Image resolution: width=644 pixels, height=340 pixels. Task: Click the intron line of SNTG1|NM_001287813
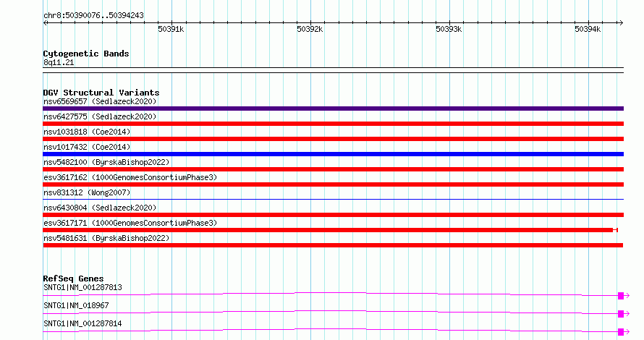(x=331, y=293)
